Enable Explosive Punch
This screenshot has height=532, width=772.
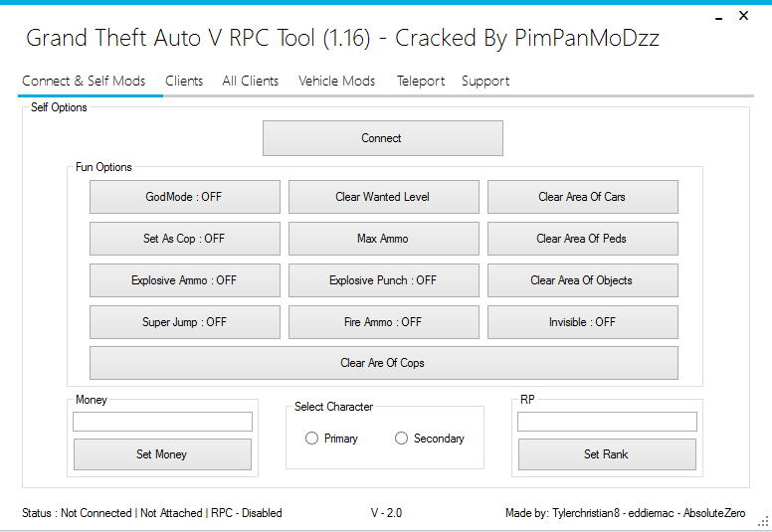click(x=384, y=280)
